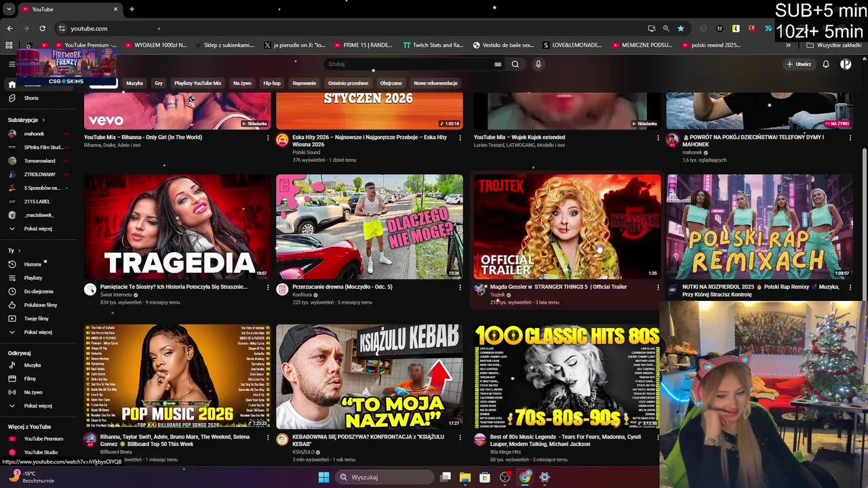Image resolution: width=868 pixels, height=488 pixels.
Task: Select the Nowe rekomendacje chip
Action: (x=436, y=83)
